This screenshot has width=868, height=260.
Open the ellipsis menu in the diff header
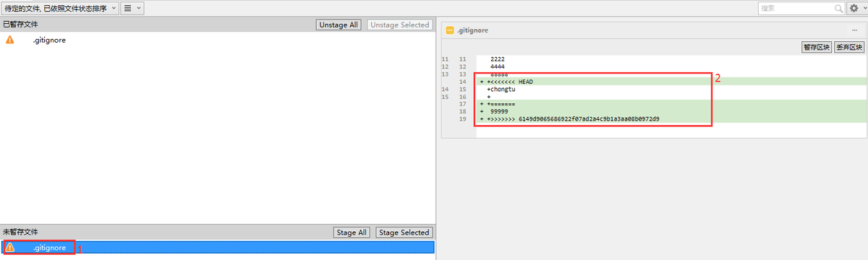click(854, 30)
